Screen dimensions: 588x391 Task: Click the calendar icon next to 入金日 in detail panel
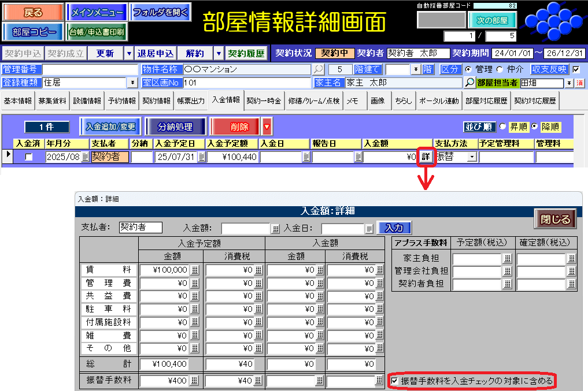coord(368,228)
